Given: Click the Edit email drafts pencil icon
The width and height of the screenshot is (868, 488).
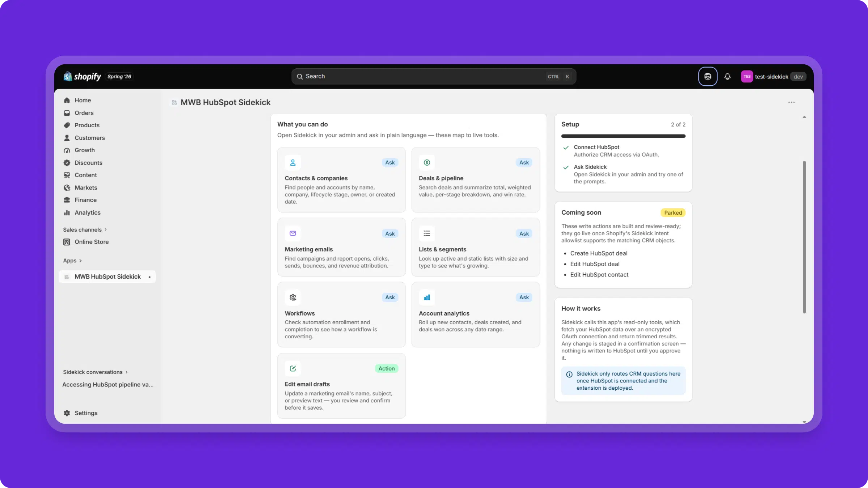Looking at the screenshot, I should tap(293, 368).
